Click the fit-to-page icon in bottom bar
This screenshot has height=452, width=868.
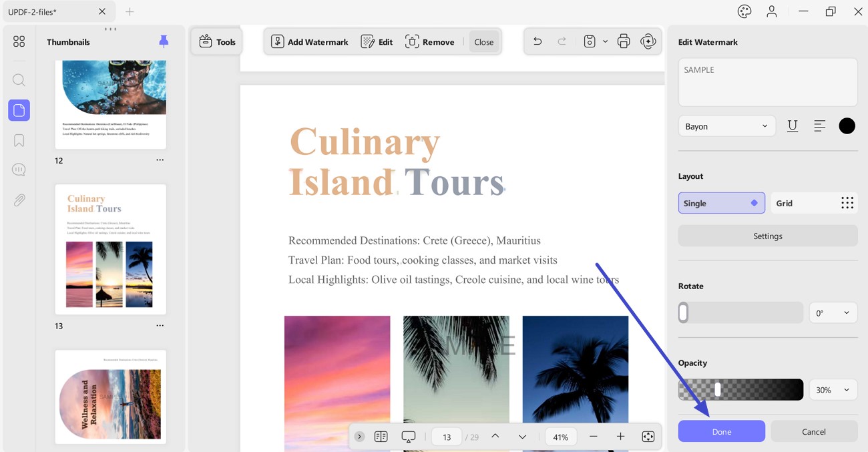(648, 437)
